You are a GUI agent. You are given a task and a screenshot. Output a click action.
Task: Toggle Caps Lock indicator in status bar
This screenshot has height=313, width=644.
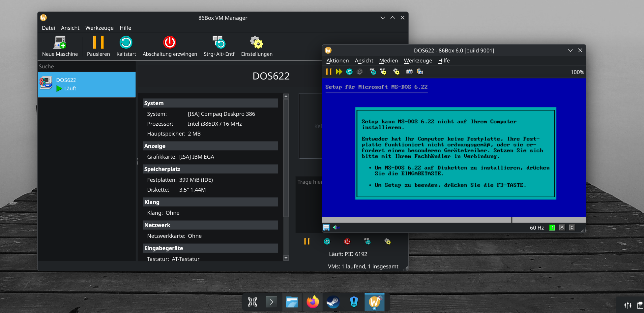562,228
